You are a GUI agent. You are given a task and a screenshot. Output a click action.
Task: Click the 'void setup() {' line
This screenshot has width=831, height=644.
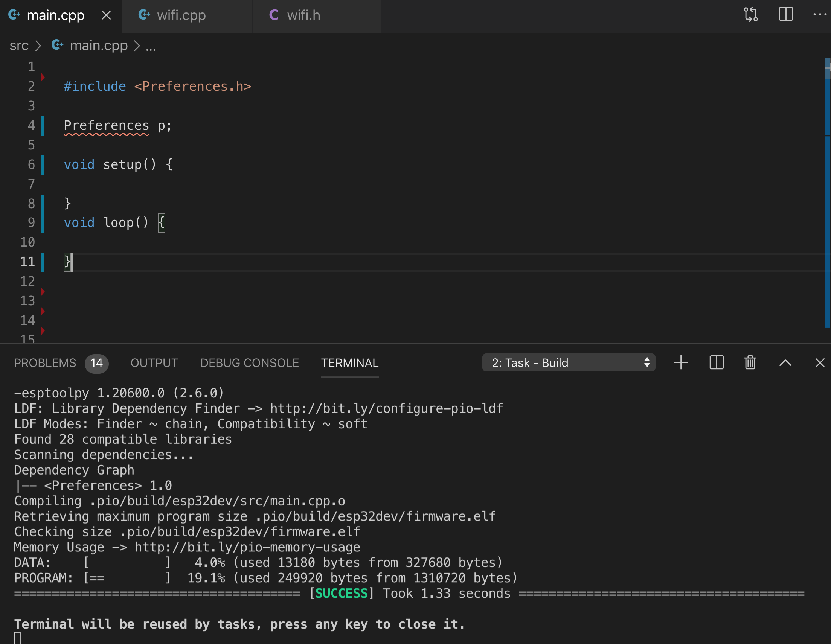[118, 165]
